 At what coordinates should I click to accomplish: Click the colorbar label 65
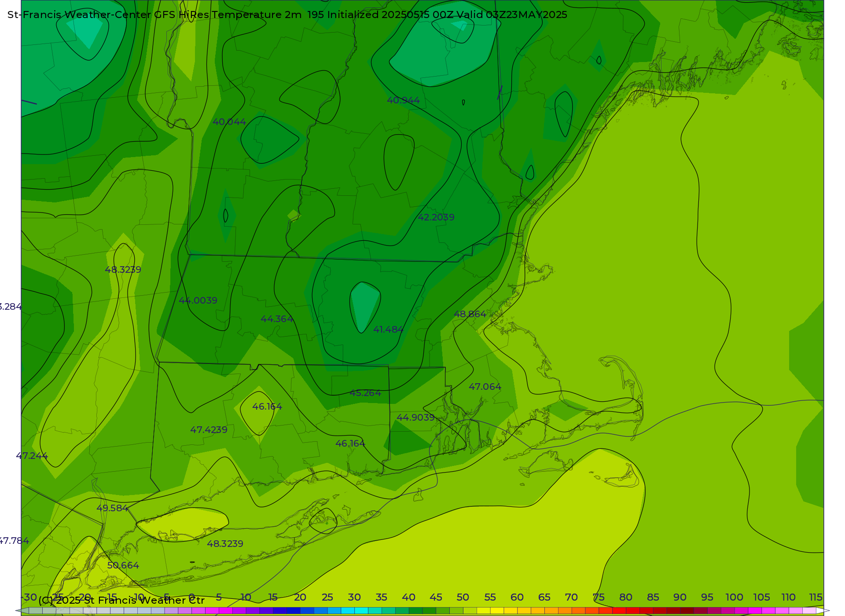(544, 598)
